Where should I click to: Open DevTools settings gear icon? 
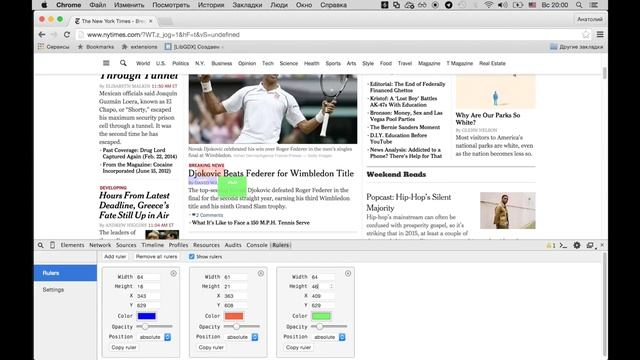click(x=577, y=245)
